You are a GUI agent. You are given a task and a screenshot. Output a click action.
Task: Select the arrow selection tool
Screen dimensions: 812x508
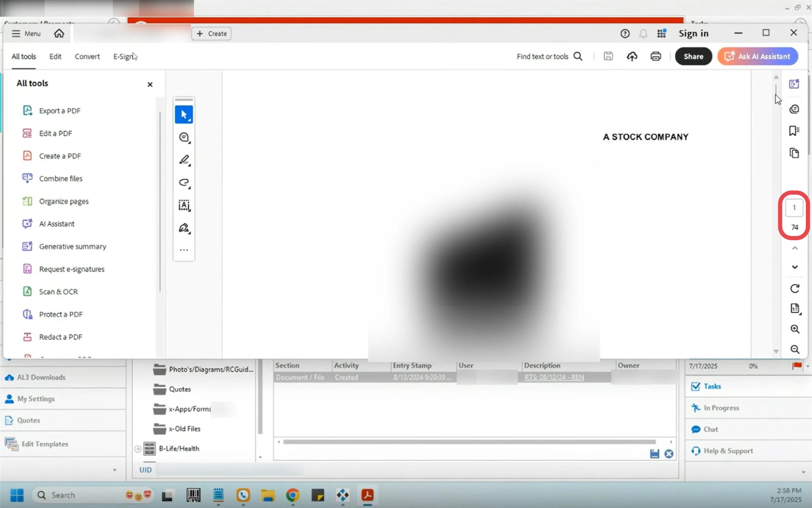point(184,114)
